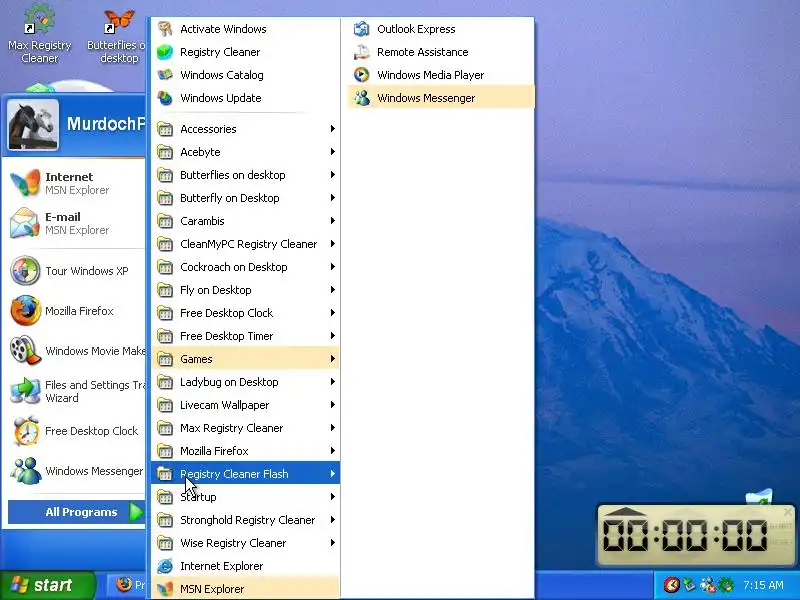Screen dimensions: 800x600
Task: Open Windows Media Player icon
Action: click(x=361, y=74)
